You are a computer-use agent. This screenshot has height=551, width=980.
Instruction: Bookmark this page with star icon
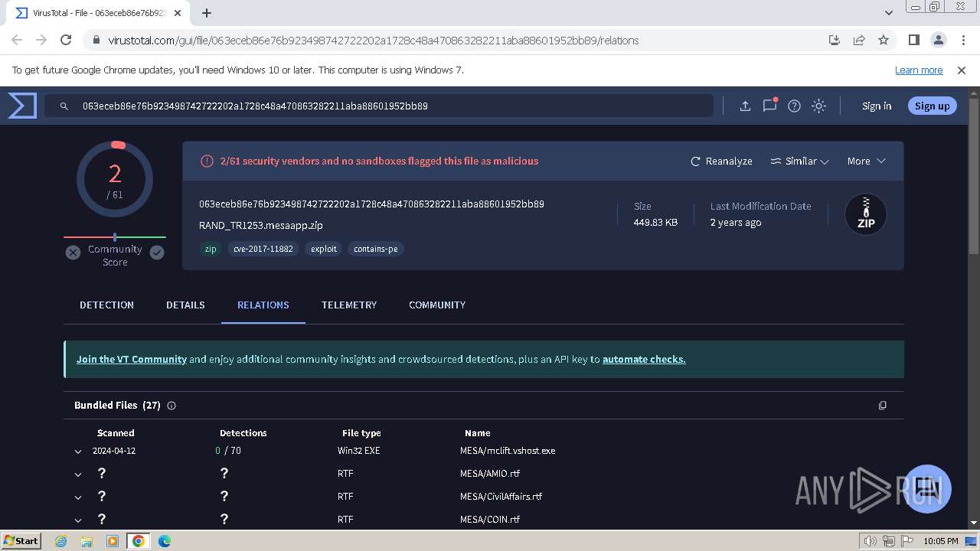point(884,40)
